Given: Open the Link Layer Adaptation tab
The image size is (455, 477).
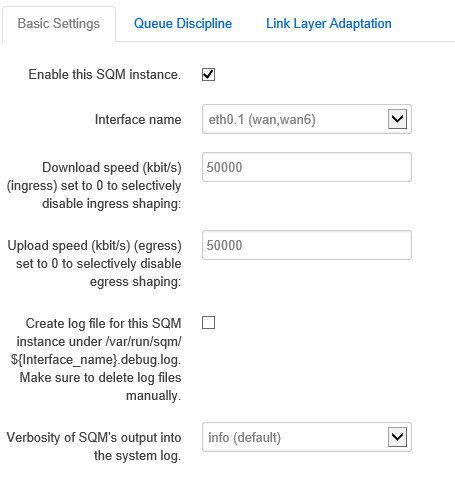Looking at the screenshot, I should (329, 24).
